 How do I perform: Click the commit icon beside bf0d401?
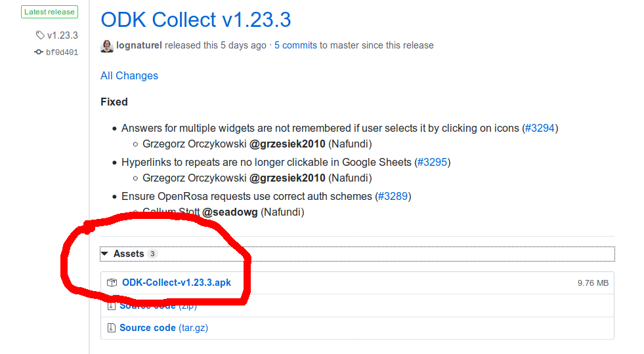point(39,52)
